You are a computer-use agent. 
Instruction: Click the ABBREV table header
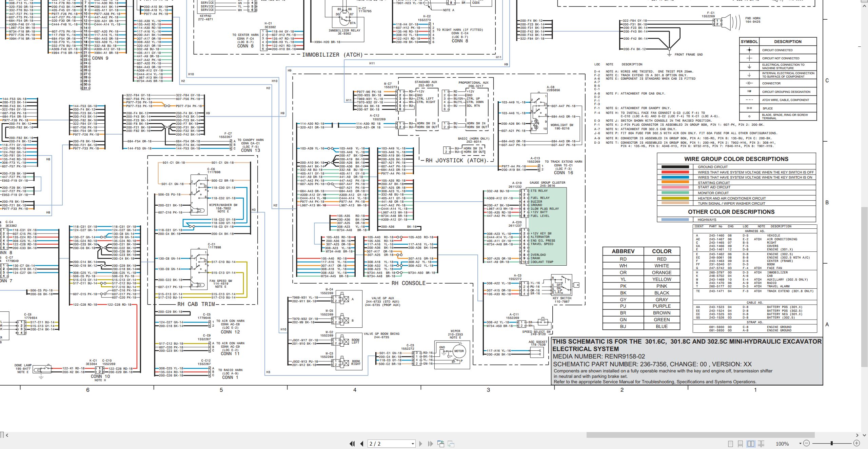pos(623,251)
